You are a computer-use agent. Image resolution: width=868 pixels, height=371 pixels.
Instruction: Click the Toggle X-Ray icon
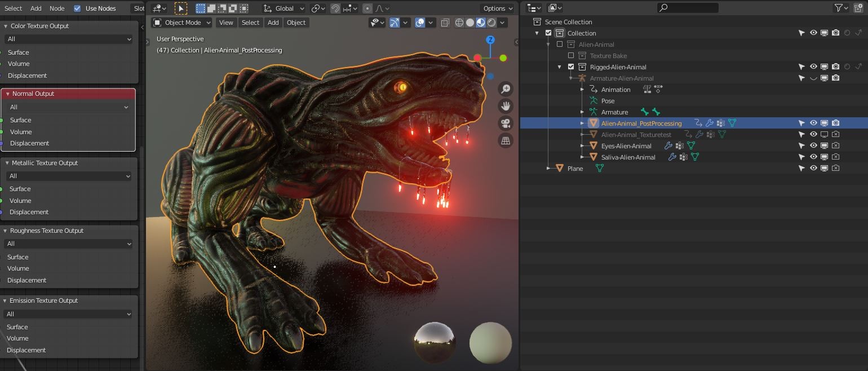[x=445, y=23]
